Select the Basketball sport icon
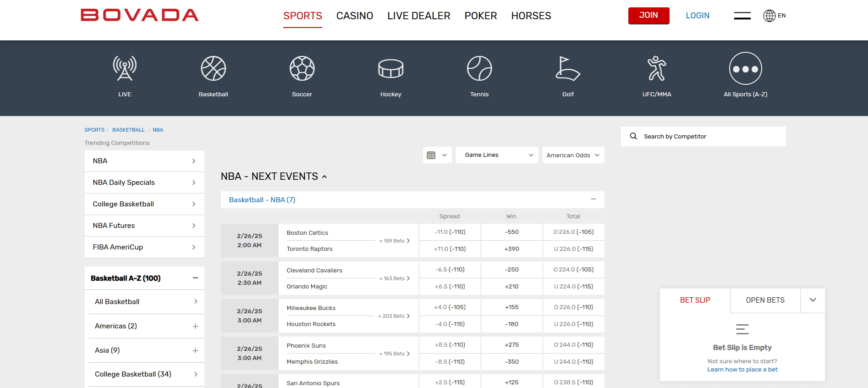868x388 pixels. click(214, 68)
